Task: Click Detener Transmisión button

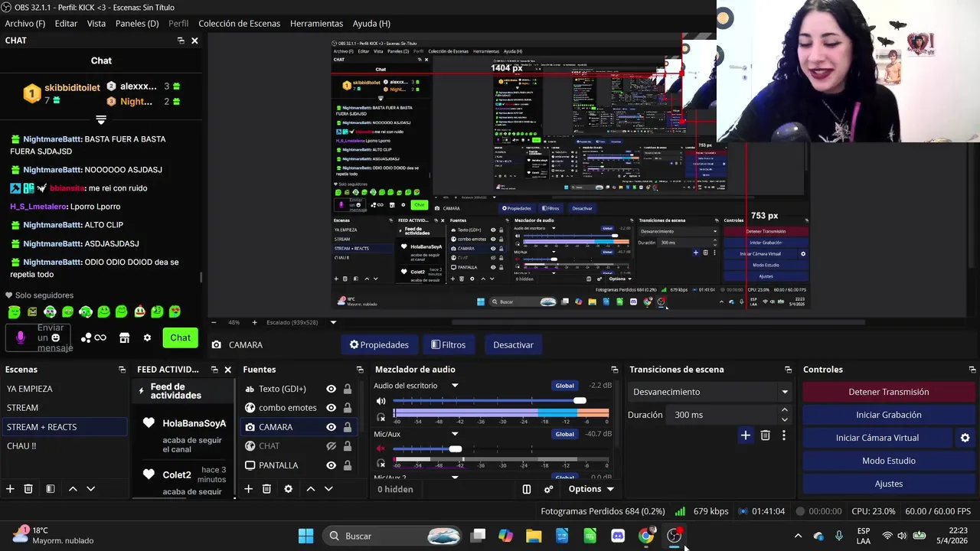Action: 888,392
